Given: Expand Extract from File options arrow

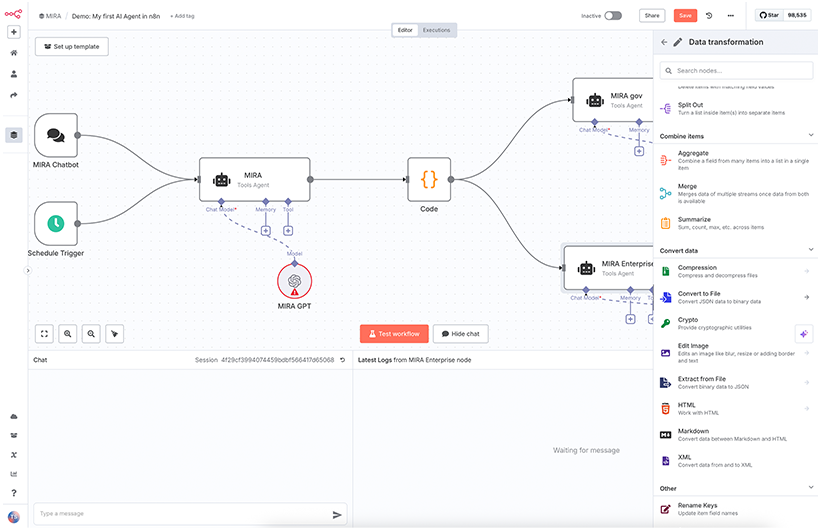Looking at the screenshot, I should tap(807, 382).
